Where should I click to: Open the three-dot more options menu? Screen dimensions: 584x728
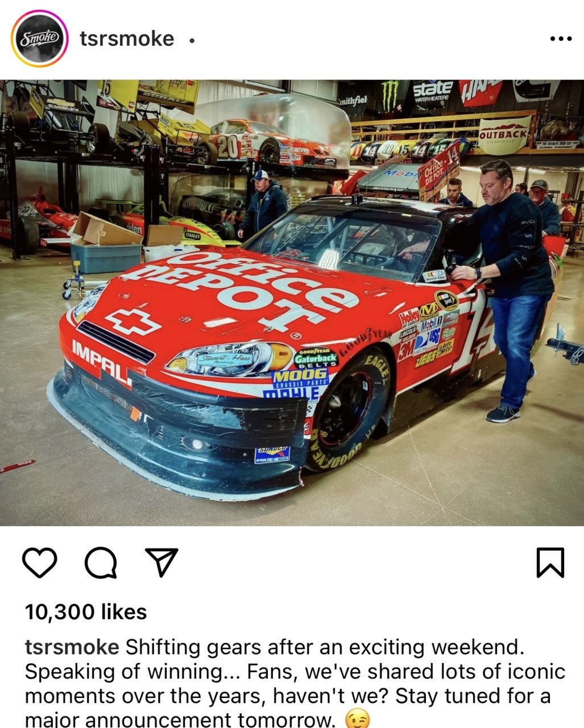[x=561, y=39]
